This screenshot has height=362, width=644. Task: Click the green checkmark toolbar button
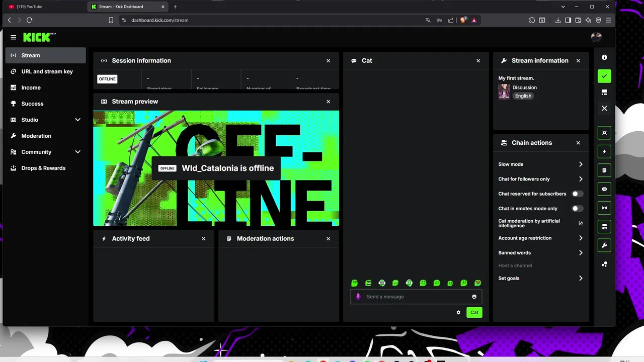click(604, 76)
